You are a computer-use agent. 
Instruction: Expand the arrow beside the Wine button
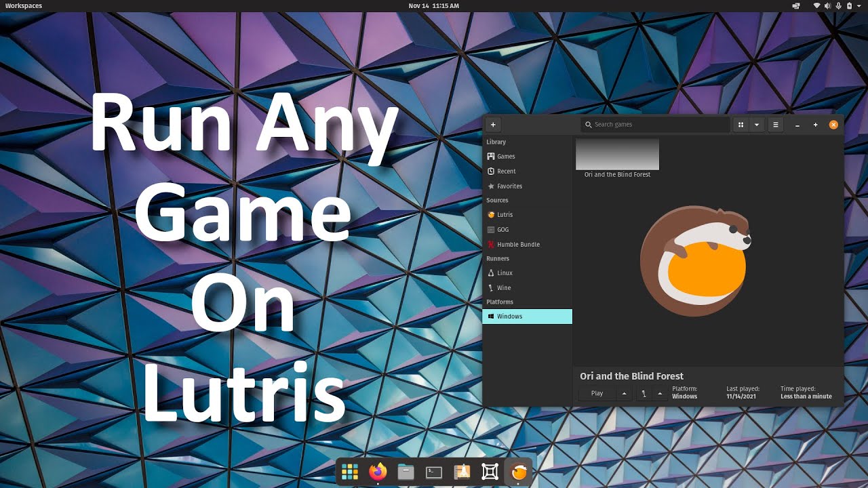pyautogui.click(x=660, y=394)
